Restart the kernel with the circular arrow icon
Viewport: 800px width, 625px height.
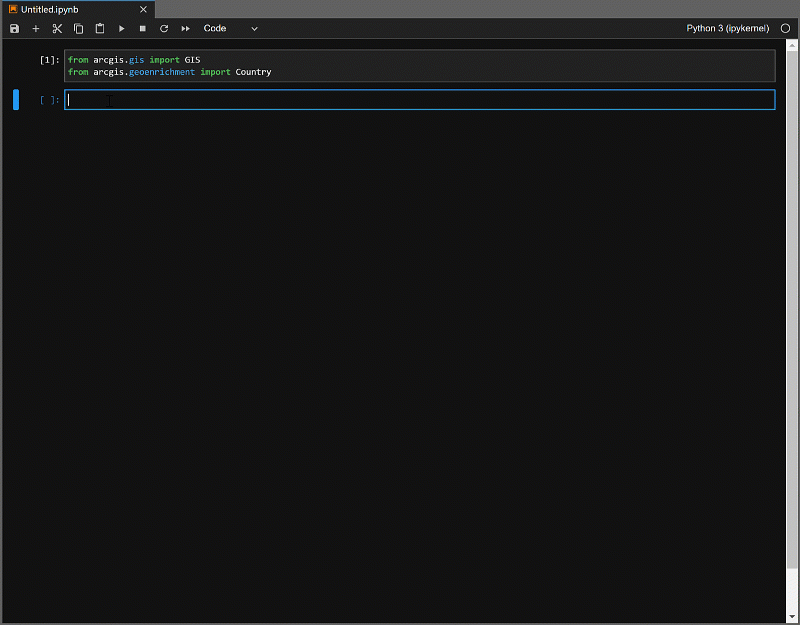tap(164, 29)
